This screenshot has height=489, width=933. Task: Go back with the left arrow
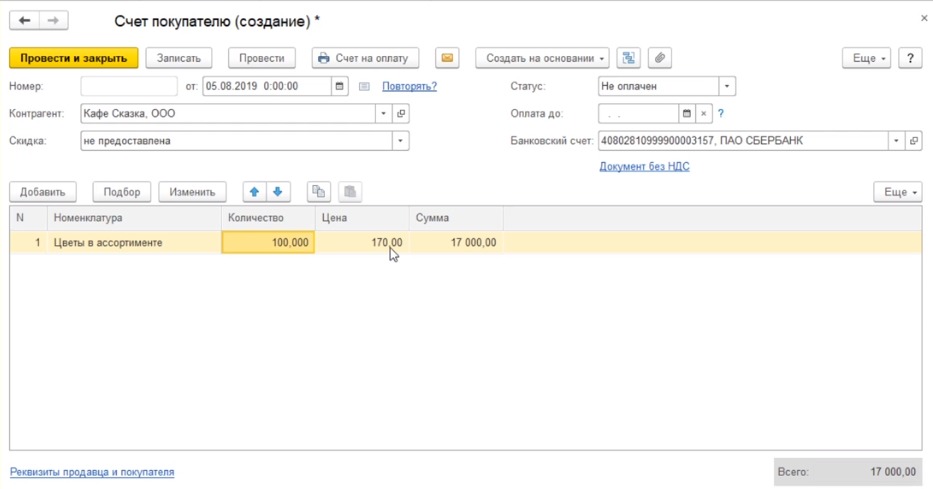point(25,21)
